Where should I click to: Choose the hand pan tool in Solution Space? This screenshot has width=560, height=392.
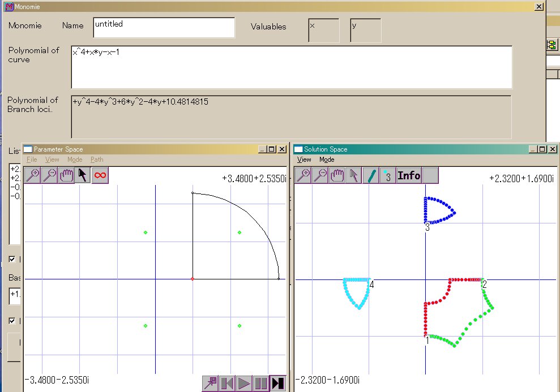337,175
